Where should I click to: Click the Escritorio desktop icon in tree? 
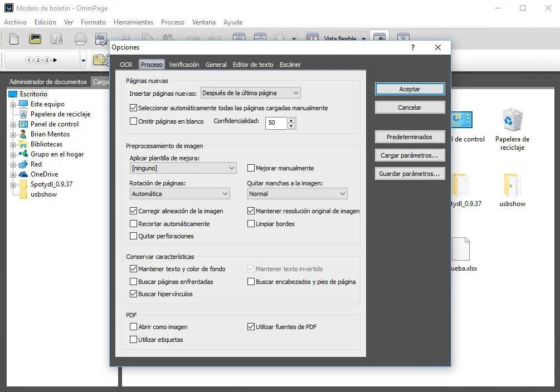click(13, 94)
